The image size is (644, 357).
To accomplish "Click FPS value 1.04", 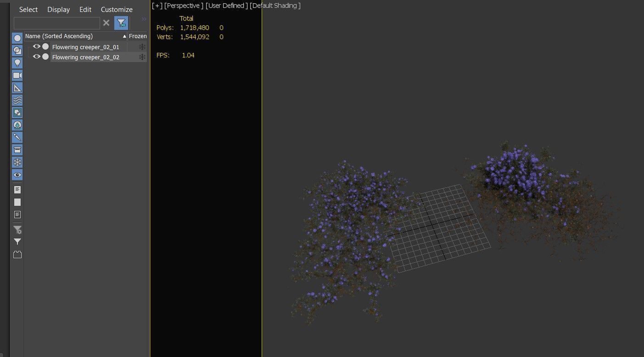I will 188,55.
